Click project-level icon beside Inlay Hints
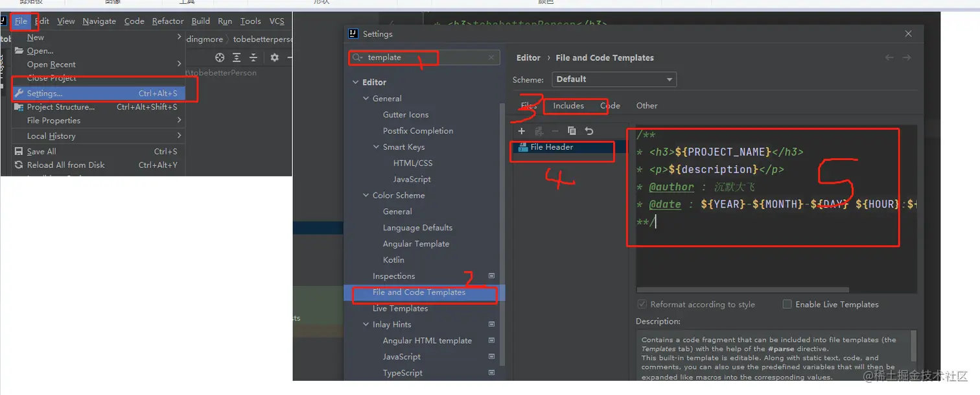This screenshot has height=395, width=980. point(491,324)
